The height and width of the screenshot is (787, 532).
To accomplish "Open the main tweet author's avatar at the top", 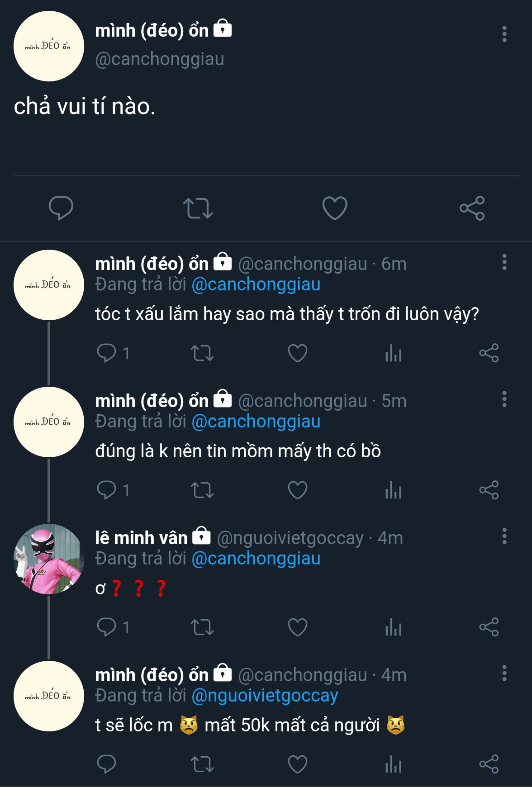I will 49,46.
